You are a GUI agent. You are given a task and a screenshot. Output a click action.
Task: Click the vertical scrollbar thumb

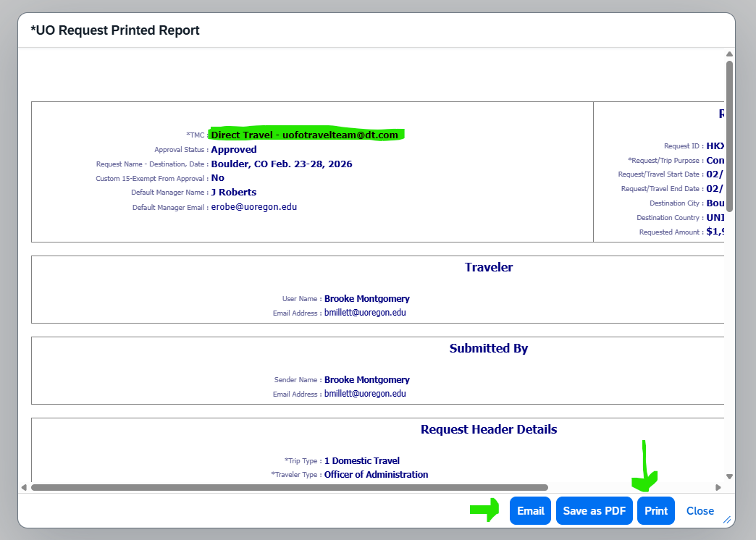tap(729, 136)
